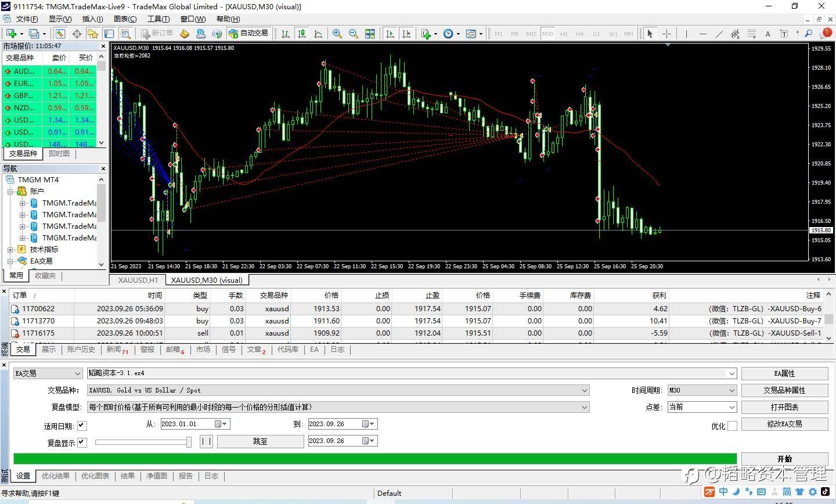Image resolution: width=836 pixels, height=504 pixels.
Task: Select the crosshair tool
Action: click(x=666, y=34)
